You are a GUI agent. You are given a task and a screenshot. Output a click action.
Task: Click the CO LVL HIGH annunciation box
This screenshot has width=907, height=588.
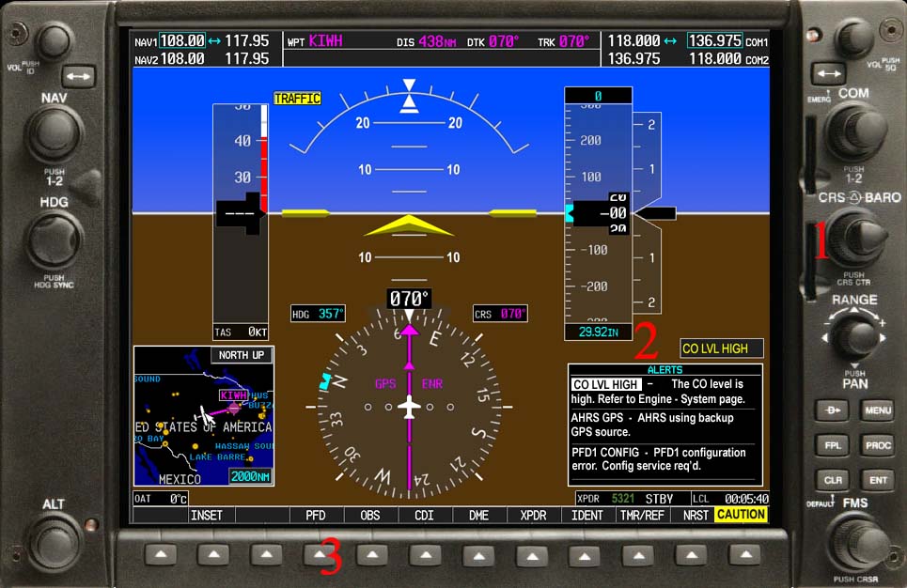tap(722, 348)
